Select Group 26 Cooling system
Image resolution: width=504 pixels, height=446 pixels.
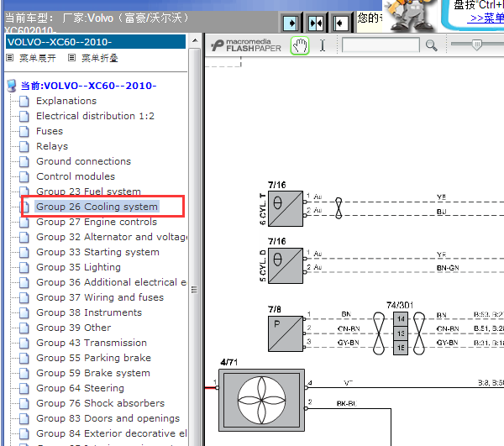pyautogui.click(x=97, y=207)
